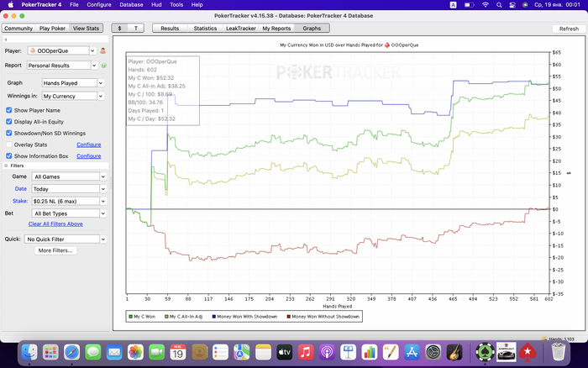
Task: Open the My Reports tab
Action: pyautogui.click(x=276, y=28)
